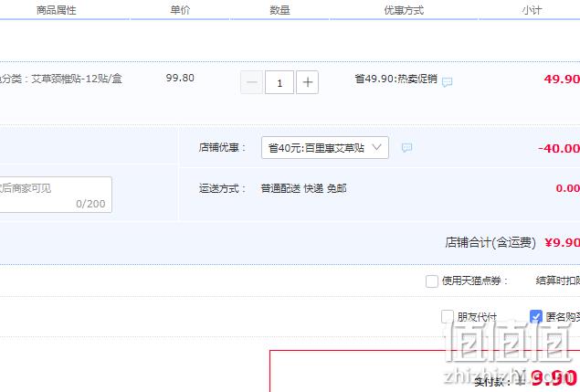Click the store discount amount -40.00
The width and height of the screenshot is (580, 392).
coord(559,148)
